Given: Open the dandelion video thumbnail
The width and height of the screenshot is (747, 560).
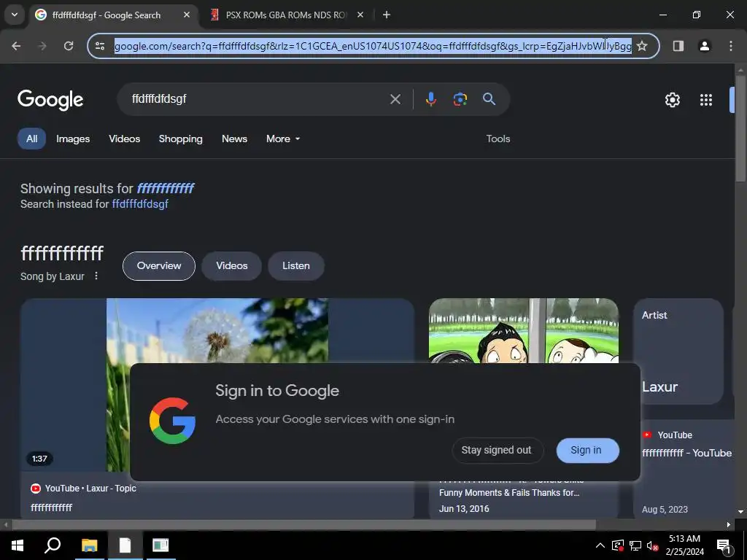Looking at the screenshot, I should [217, 330].
